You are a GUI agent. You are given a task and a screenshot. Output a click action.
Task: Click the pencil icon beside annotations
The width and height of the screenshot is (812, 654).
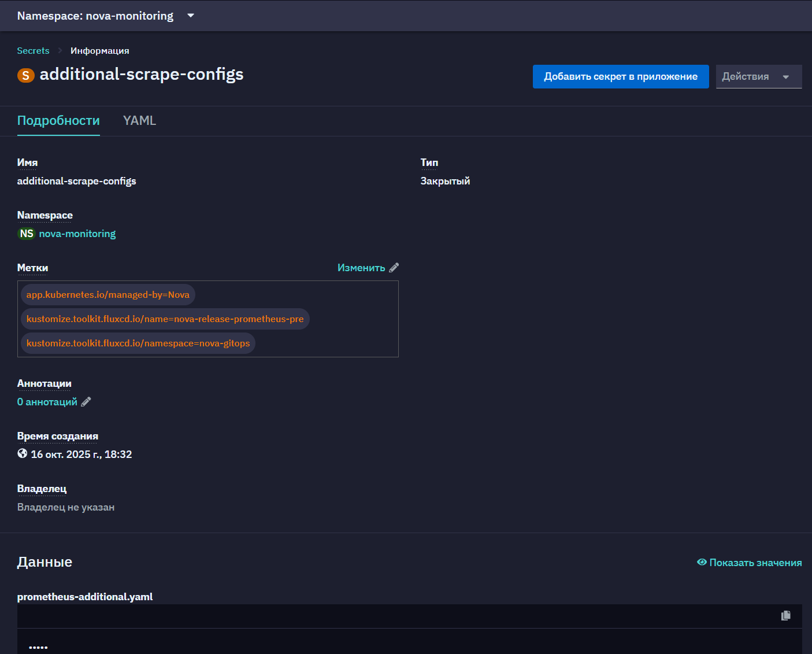[86, 402]
